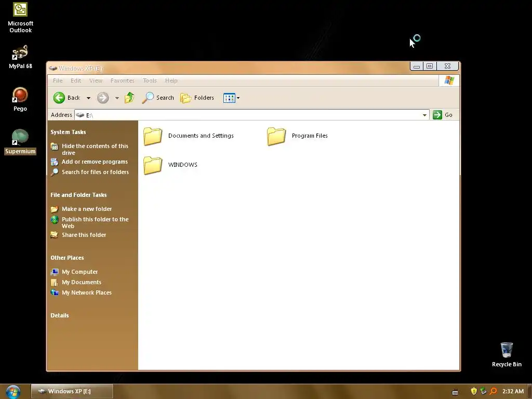This screenshot has height=399, width=532.
Task: Click the Make a new folder icon
Action: [54, 209]
